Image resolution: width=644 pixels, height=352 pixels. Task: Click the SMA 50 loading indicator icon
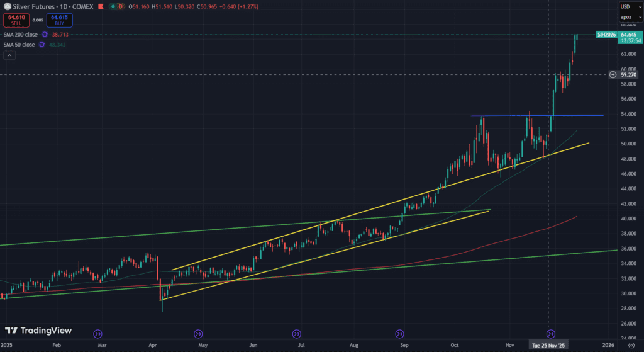click(x=42, y=45)
